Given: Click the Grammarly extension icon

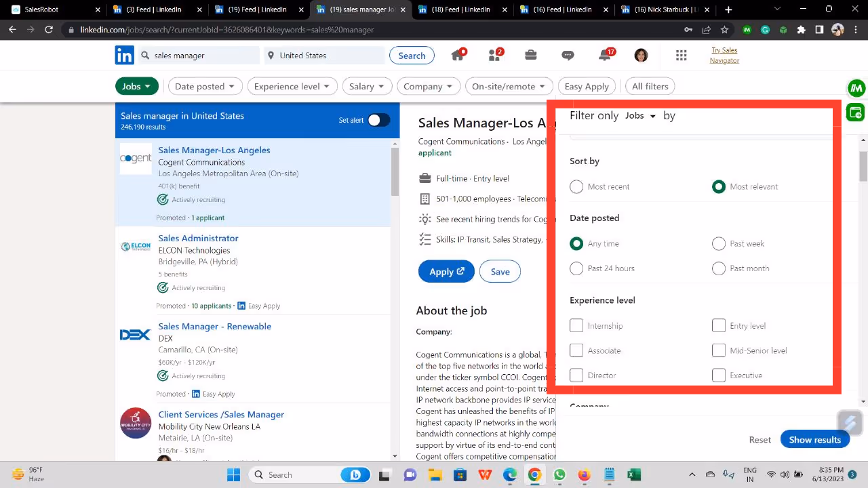Looking at the screenshot, I should click(765, 30).
